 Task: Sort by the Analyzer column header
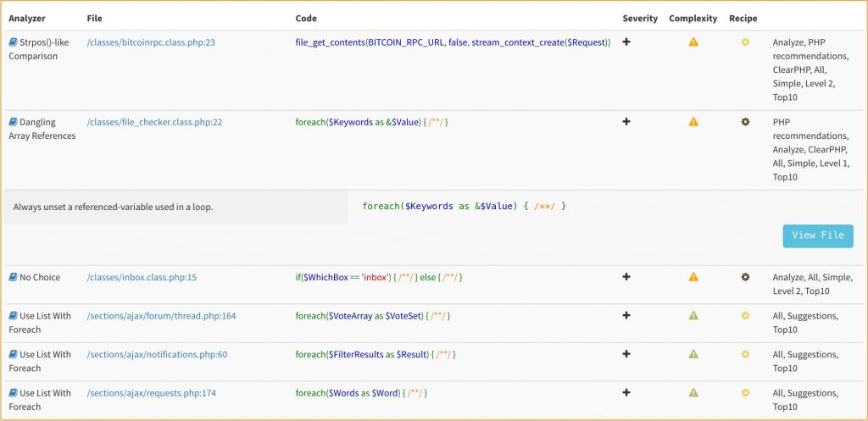pyautogui.click(x=27, y=19)
